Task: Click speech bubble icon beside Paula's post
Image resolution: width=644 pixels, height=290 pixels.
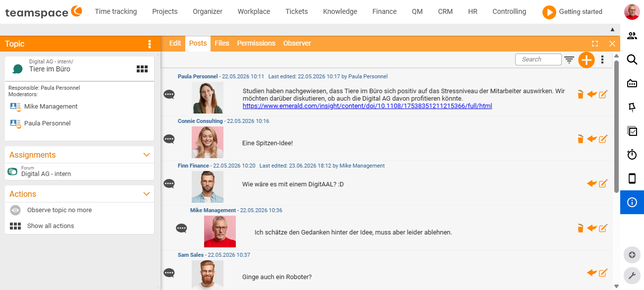Action: [169, 94]
